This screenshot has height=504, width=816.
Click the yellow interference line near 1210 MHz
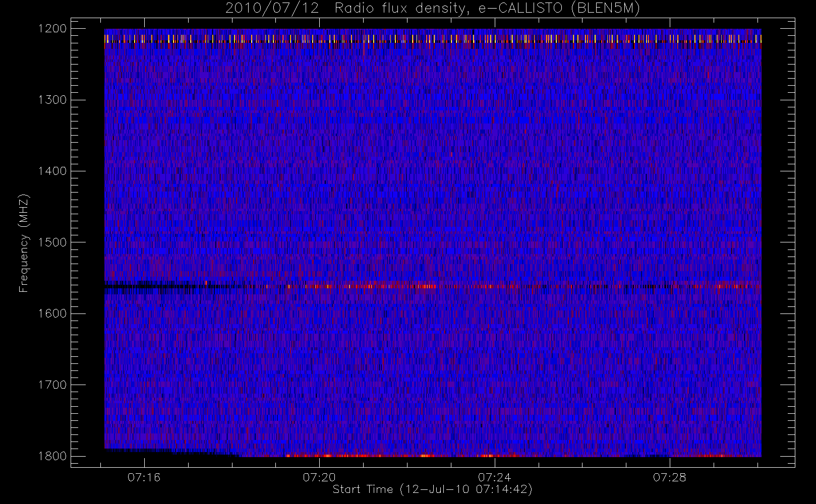(433, 39)
